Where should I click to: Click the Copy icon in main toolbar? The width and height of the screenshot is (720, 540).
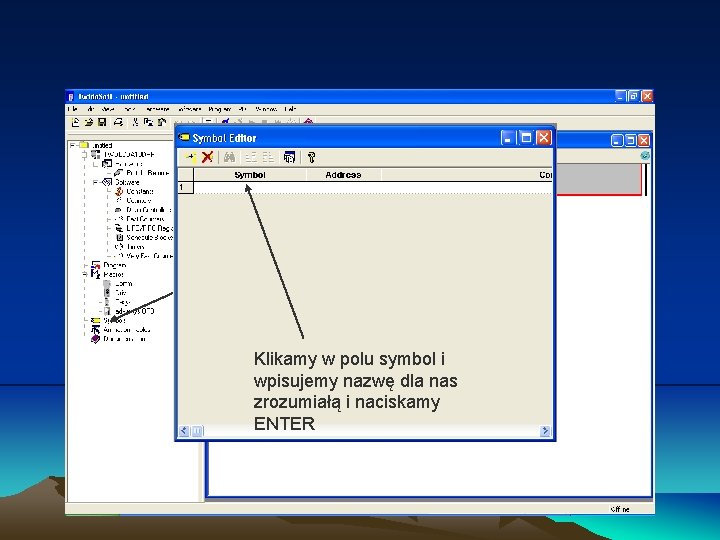(148, 122)
